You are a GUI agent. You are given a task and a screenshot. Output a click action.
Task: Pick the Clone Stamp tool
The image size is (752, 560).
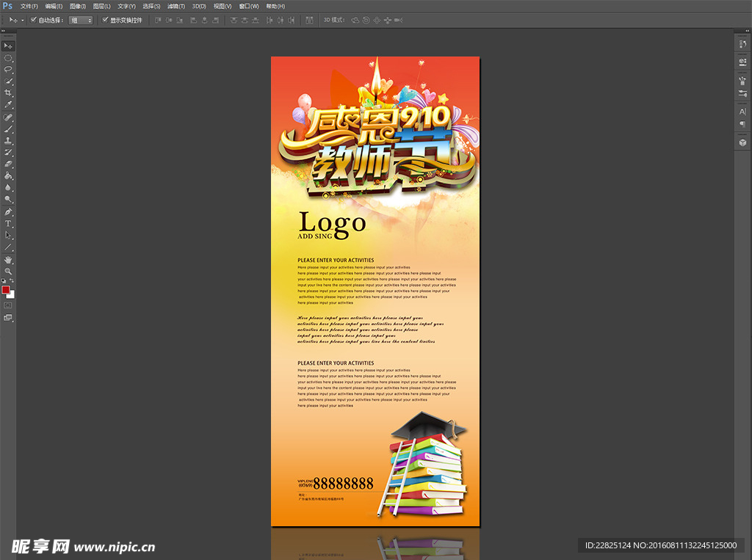coord(8,140)
